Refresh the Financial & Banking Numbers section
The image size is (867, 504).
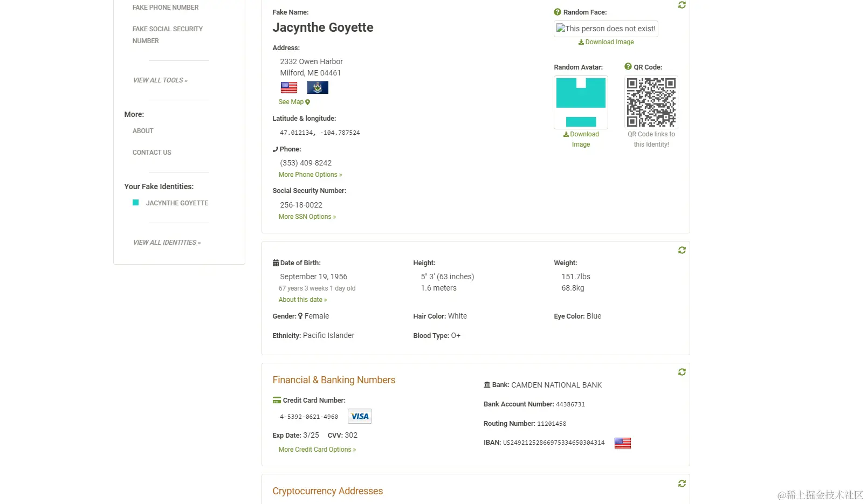(x=682, y=372)
